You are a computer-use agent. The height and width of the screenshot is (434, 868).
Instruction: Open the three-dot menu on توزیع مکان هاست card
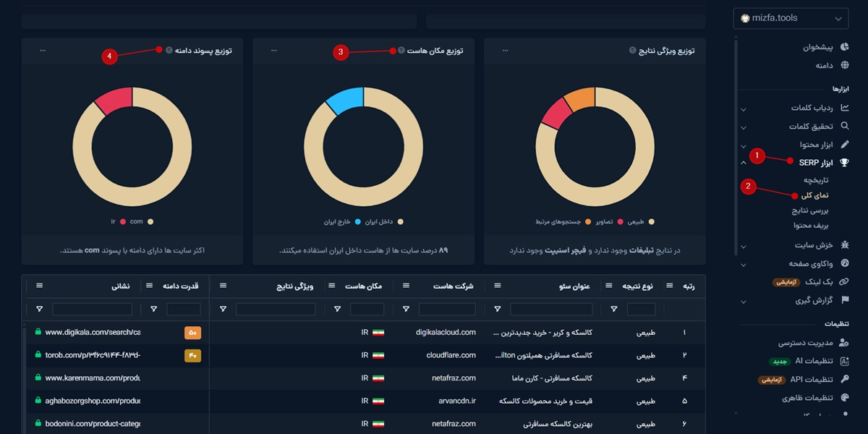pyautogui.click(x=274, y=51)
